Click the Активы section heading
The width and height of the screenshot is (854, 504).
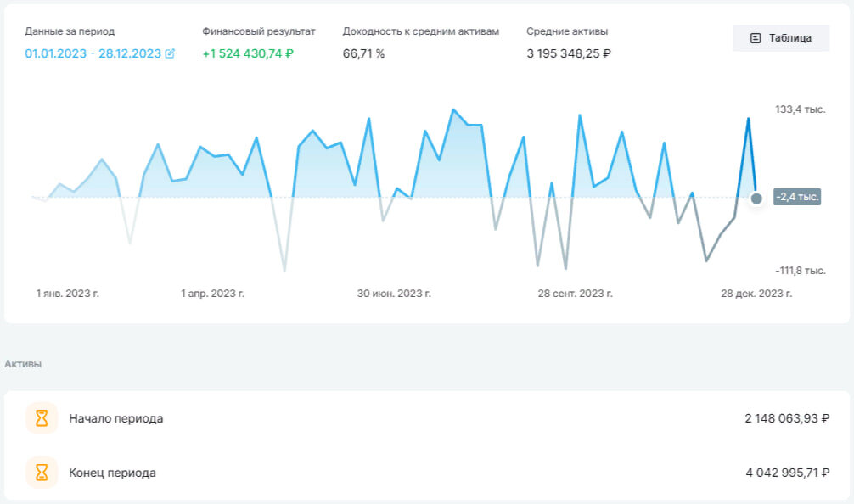pos(23,364)
